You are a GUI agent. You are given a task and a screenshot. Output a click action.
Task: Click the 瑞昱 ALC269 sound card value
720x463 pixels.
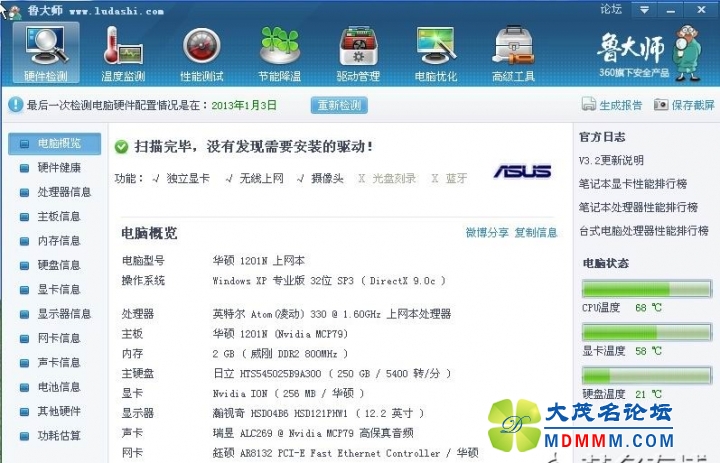(x=313, y=433)
